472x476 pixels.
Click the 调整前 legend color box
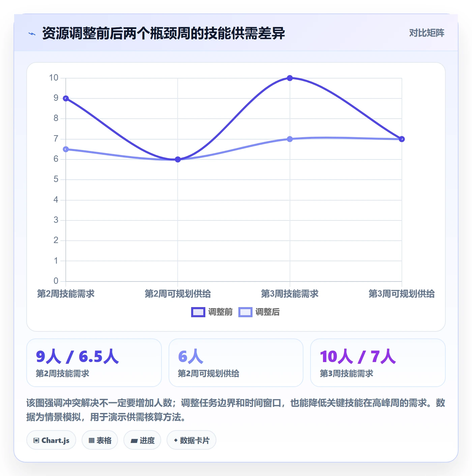point(198,312)
